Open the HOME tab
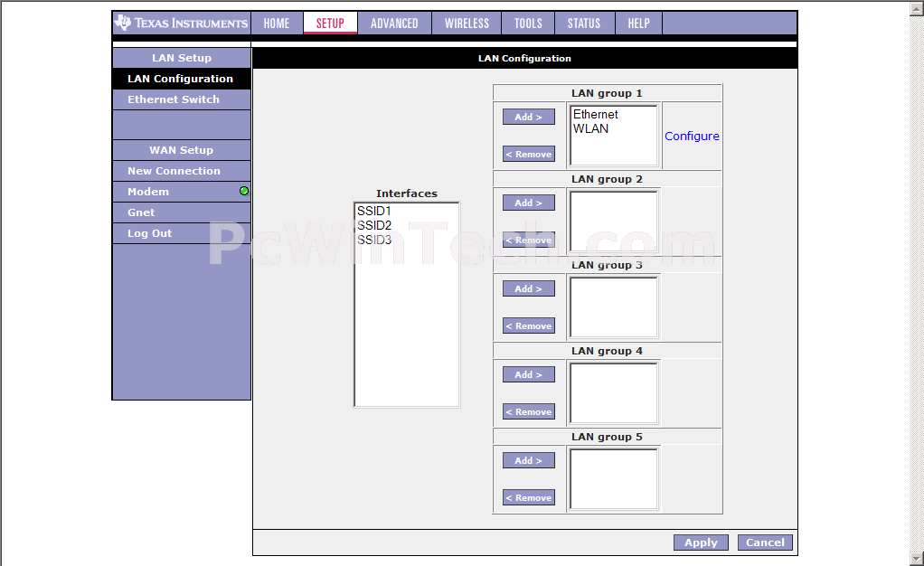Viewport: 924px width, 566px height. pyautogui.click(x=277, y=24)
